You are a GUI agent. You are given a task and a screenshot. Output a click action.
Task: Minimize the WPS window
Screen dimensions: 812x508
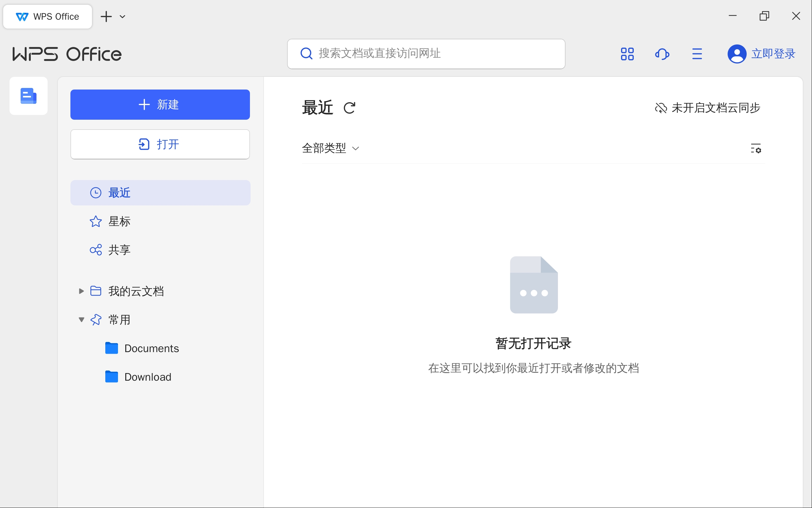click(732, 16)
